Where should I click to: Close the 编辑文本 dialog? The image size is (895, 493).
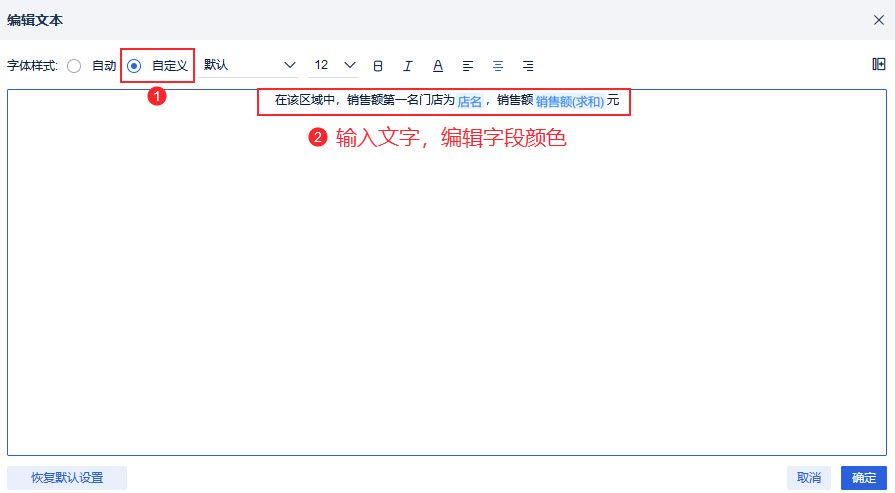pyautogui.click(x=879, y=20)
